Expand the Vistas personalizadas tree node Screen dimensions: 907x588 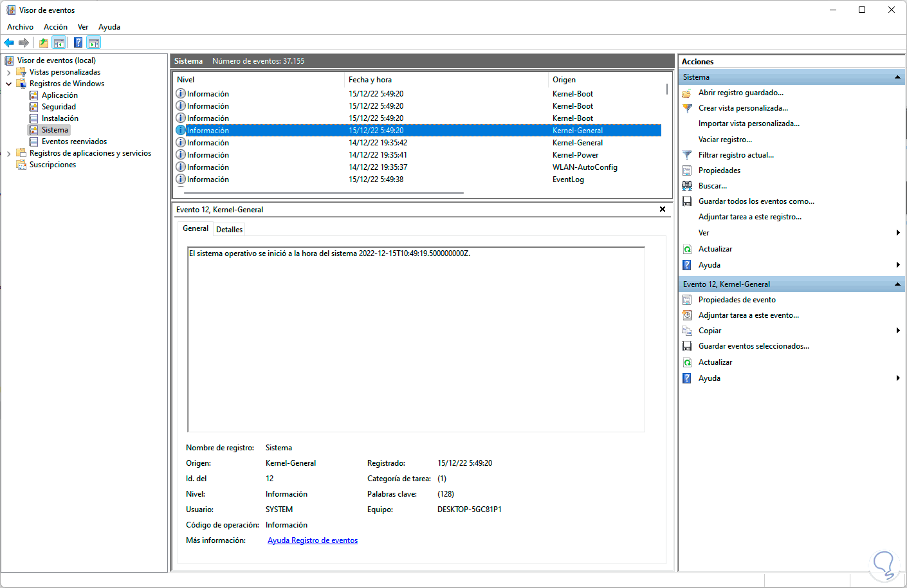pos(8,73)
